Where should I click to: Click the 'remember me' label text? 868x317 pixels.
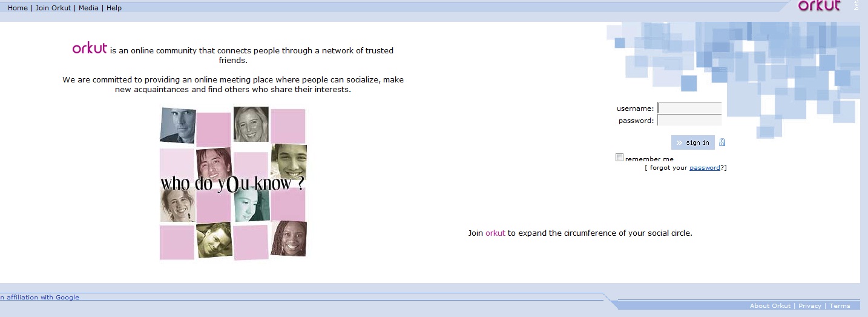point(649,159)
